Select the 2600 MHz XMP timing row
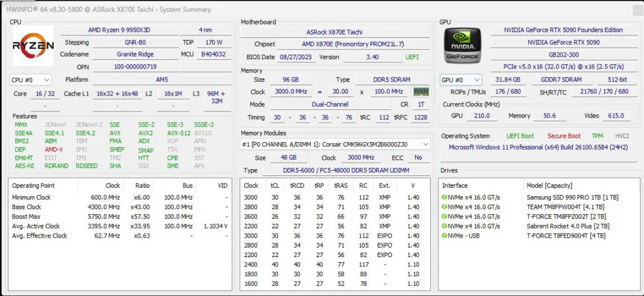 [x=335, y=216]
